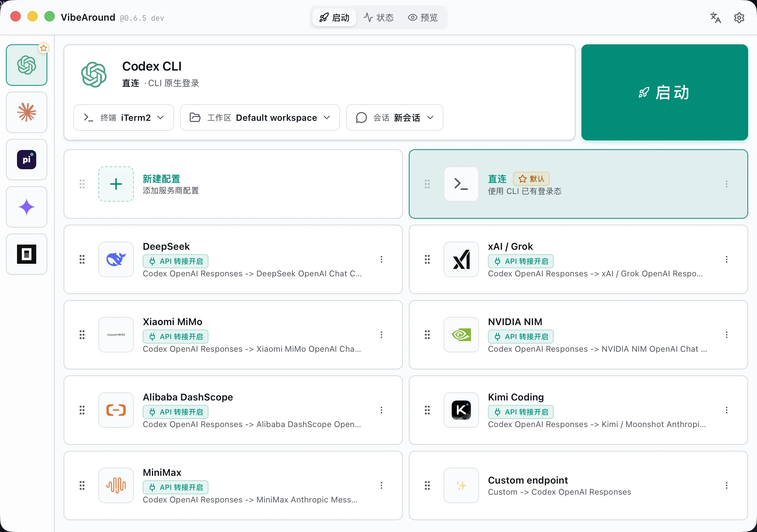Select the black square agent in sidebar
Viewport: 757px width, 532px height.
point(27,254)
